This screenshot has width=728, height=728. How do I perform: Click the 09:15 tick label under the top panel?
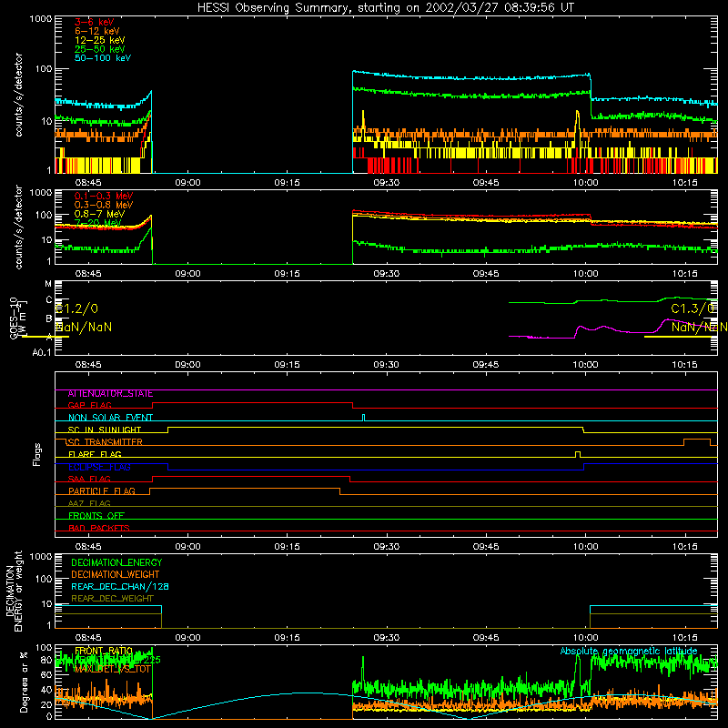pyautogui.click(x=287, y=183)
